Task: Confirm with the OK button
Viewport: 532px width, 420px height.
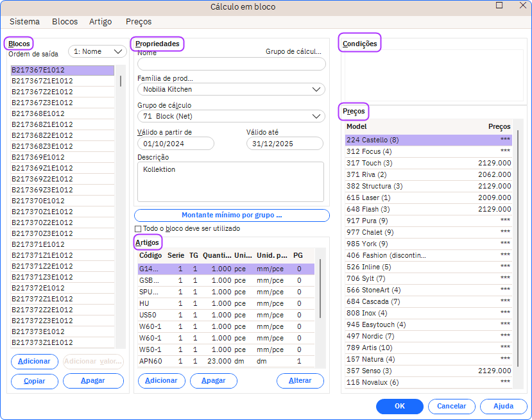Action: coord(399,406)
